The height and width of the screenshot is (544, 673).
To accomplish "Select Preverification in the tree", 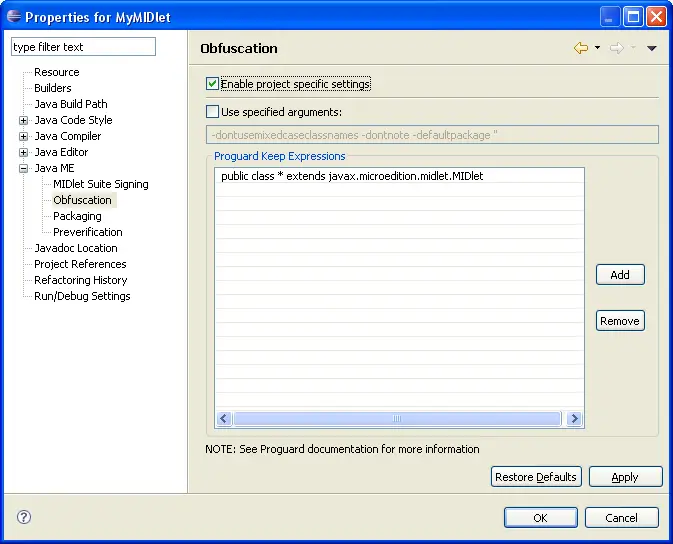I will click(87, 232).
